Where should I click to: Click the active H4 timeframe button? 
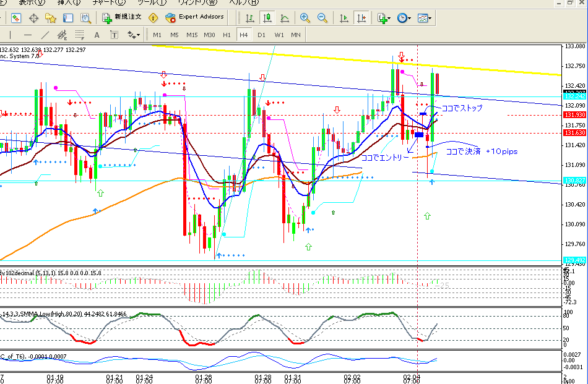pyautogui.click(x=244, y=35)
